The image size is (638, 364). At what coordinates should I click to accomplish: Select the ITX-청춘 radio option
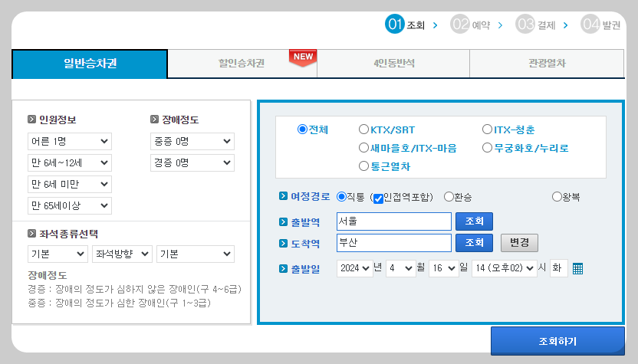[487, 130]
